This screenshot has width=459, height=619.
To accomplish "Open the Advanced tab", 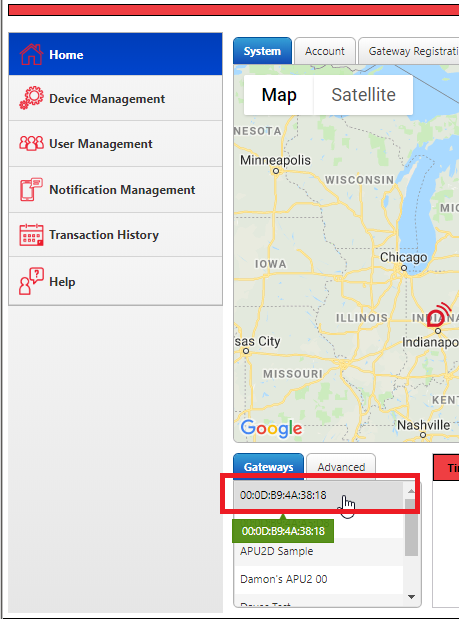I will coord(341,467).
